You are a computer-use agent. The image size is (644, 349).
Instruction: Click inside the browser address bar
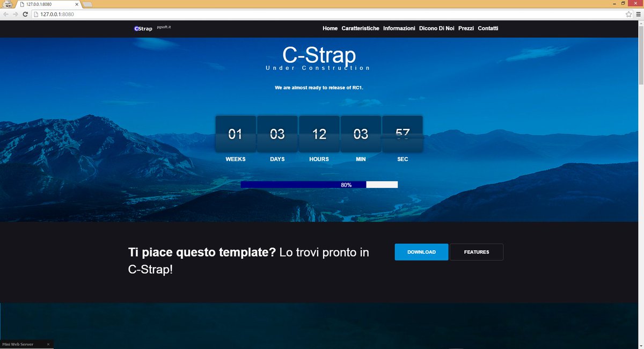click(x=161, y=14)
